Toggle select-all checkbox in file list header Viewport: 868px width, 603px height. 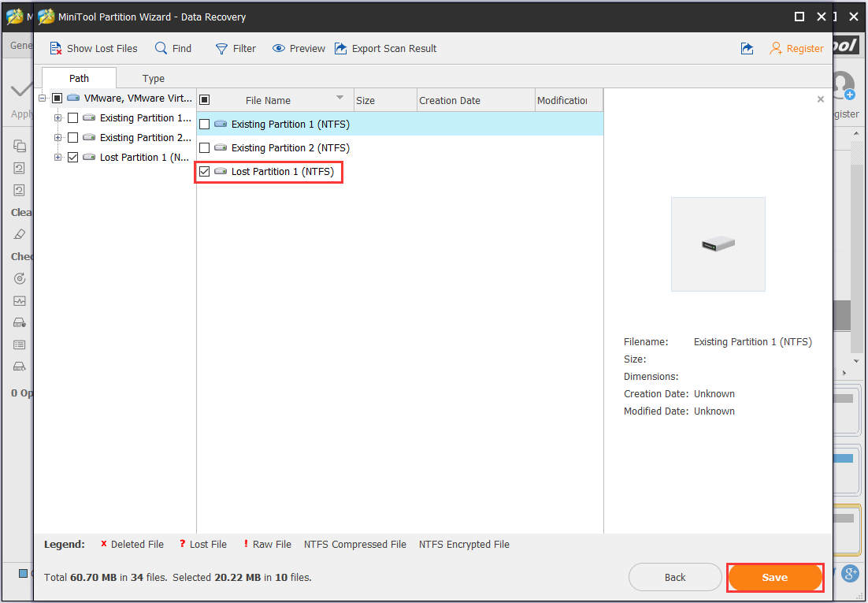tap(204, 100)
